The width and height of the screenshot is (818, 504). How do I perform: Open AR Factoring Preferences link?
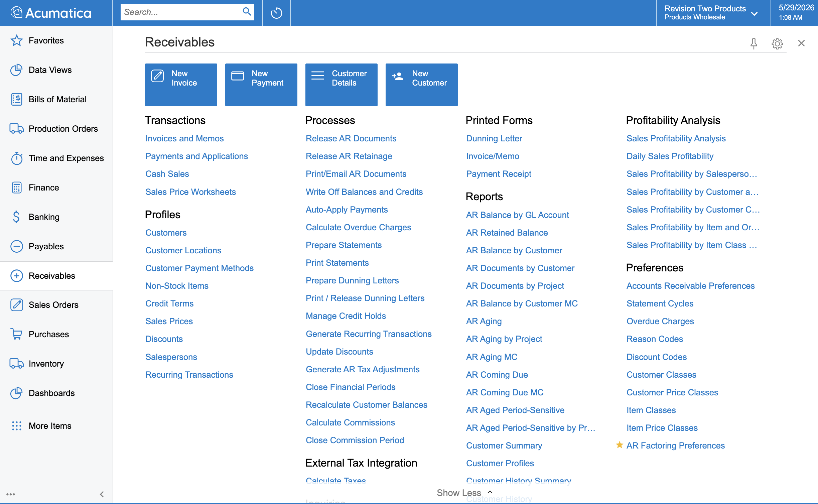[x=676, y=446]
